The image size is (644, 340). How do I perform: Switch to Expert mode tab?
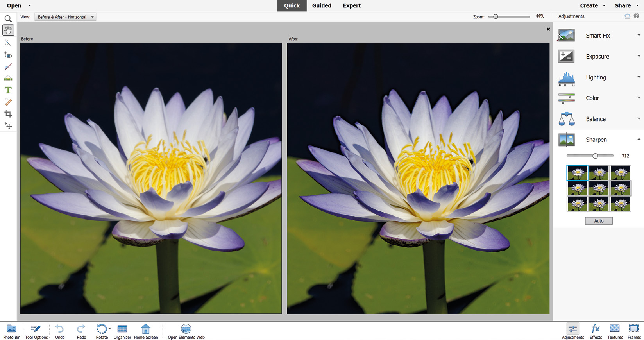point(352,5)
